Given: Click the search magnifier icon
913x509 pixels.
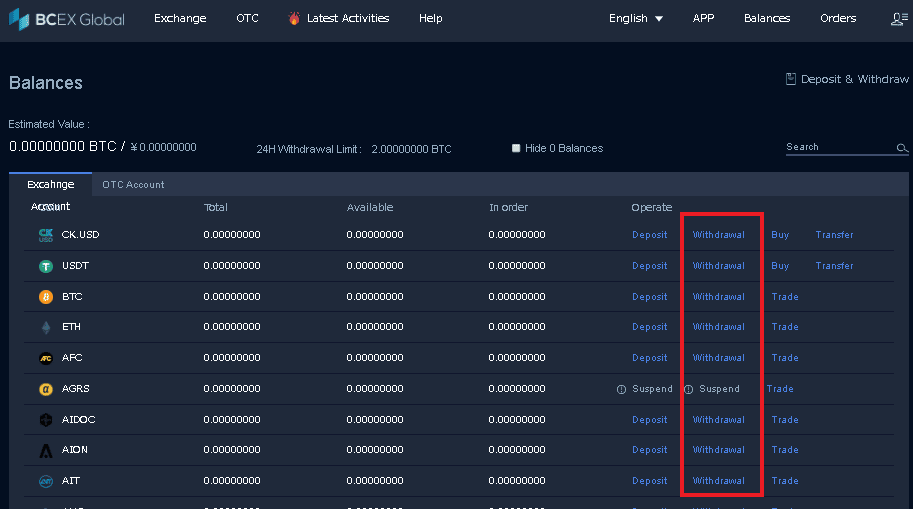Looking at the screenshot, I should tap(902, 148).
